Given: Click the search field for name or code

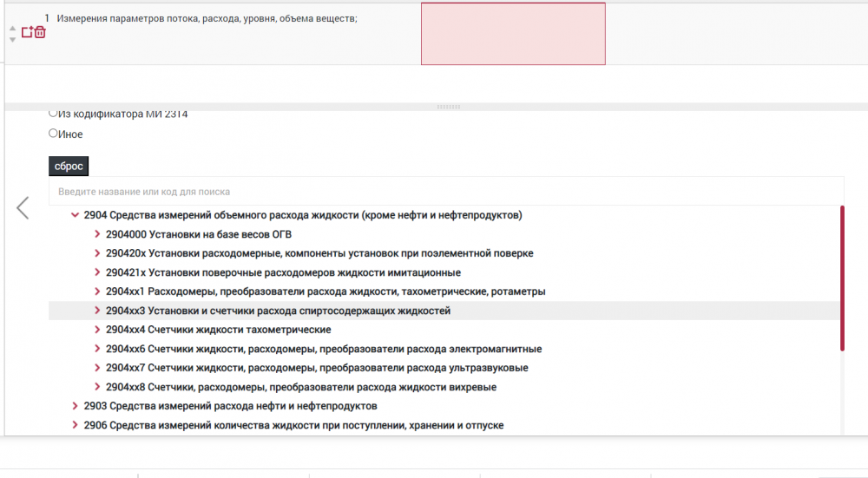Looking at the screenshot, I should [446, 191].
